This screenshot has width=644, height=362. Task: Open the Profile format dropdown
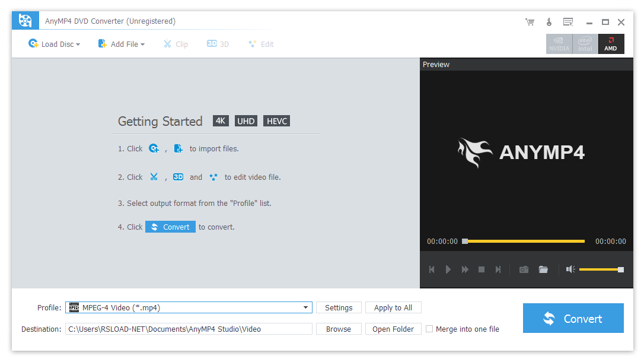coord(306,307)
